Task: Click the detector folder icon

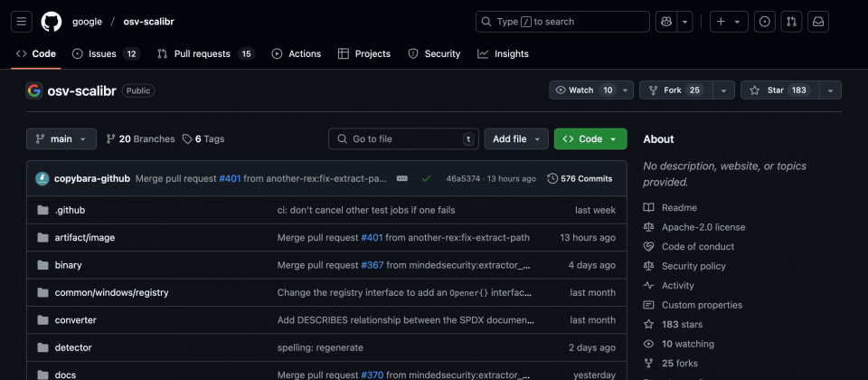Action: point(42,347)
